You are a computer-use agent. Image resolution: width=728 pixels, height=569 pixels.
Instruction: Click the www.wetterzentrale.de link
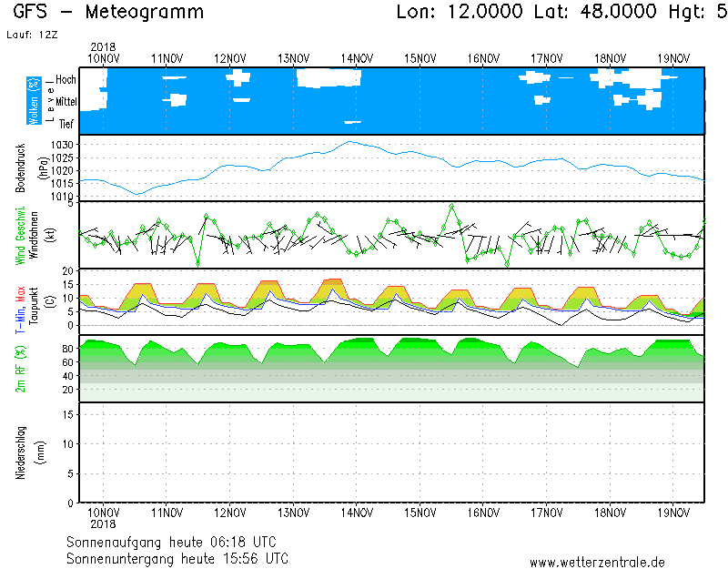pos(596,562)
